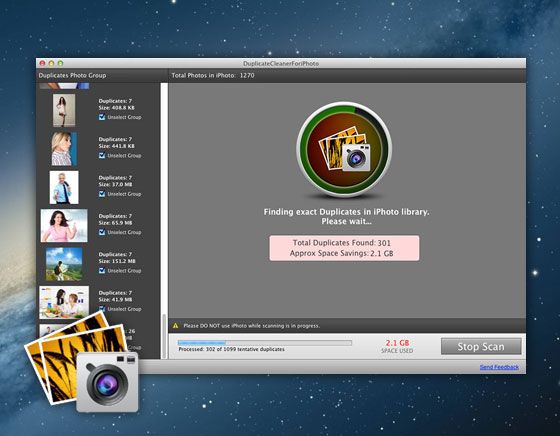
Task: Click the warning triangle icon
Action: click(175, 326)
